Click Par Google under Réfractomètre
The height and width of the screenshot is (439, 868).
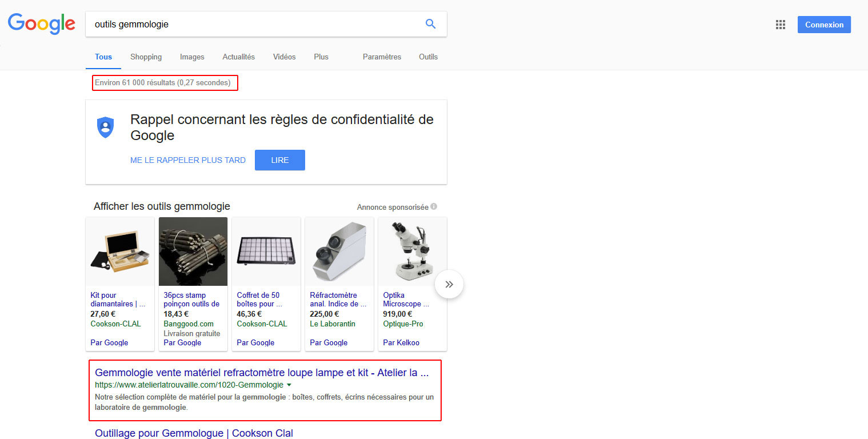click(329, 343)
